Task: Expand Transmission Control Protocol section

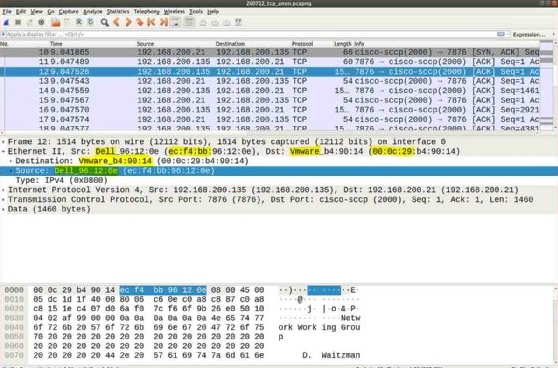Action: (4, 199)
